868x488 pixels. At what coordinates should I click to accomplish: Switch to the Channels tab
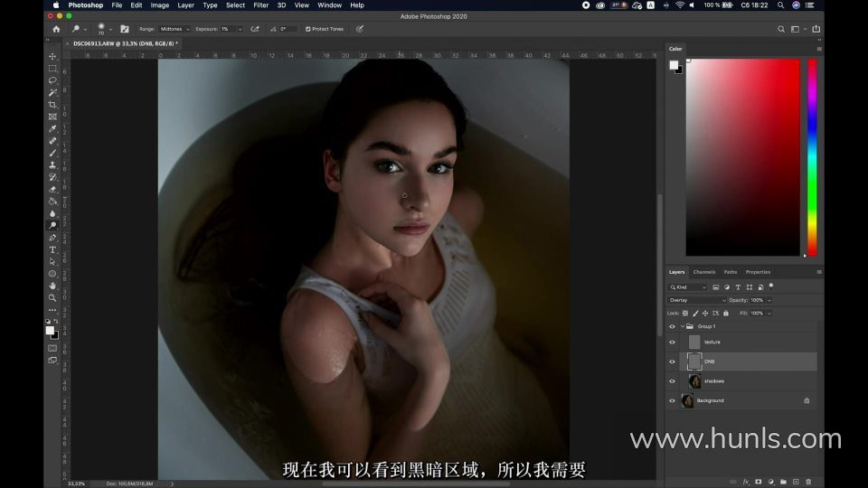point(704,272)
